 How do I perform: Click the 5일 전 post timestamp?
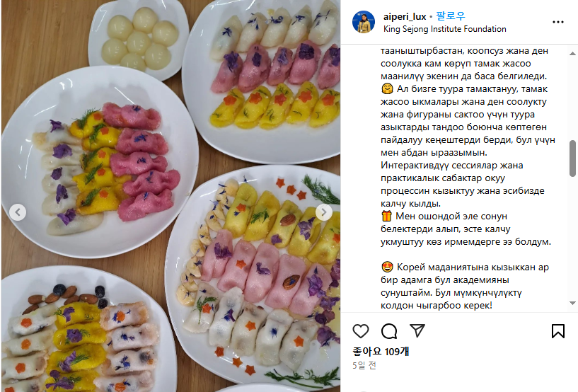[364, 365]
